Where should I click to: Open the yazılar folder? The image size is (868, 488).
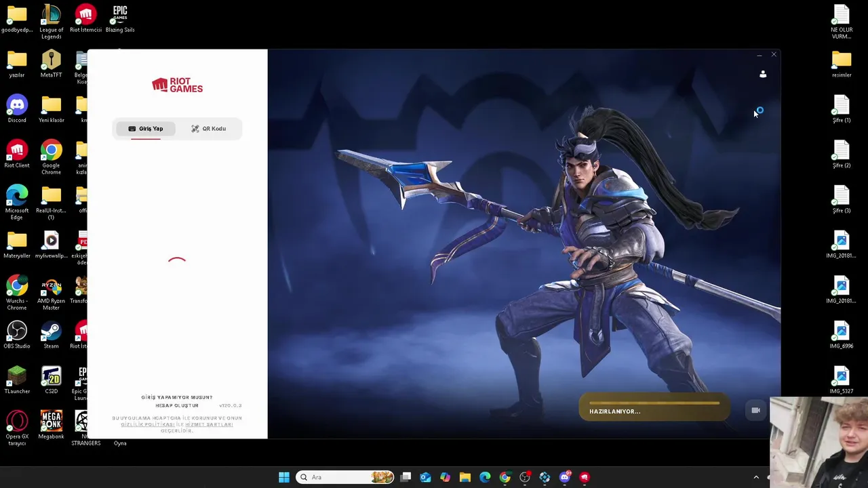click(17, 64)
